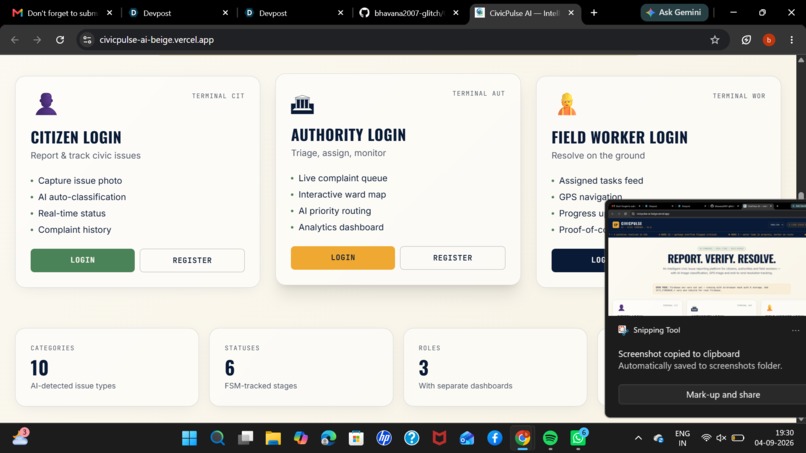This screenshot has height=453, width=806.
Task: Click the 'AI auto-classification' list item
Action: [82, 197]
